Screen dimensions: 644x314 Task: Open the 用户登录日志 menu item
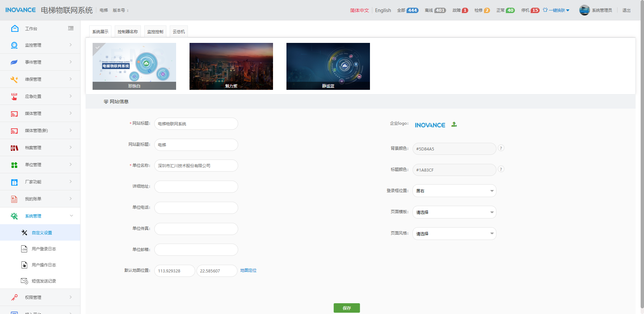pos(40,249)
